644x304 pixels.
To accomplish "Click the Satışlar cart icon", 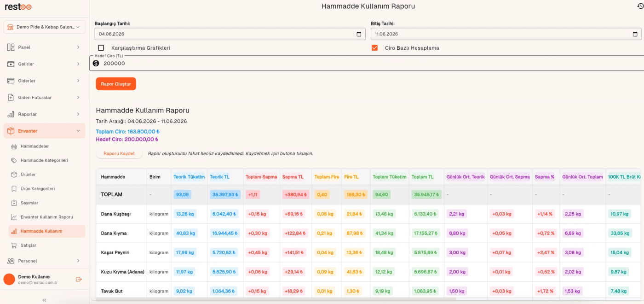I will point(14,245).
